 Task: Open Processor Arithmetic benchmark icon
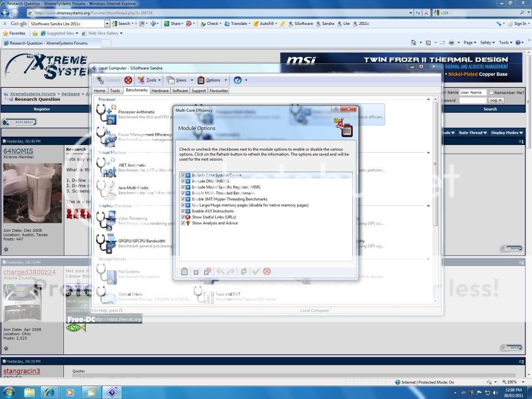(105, 113)
